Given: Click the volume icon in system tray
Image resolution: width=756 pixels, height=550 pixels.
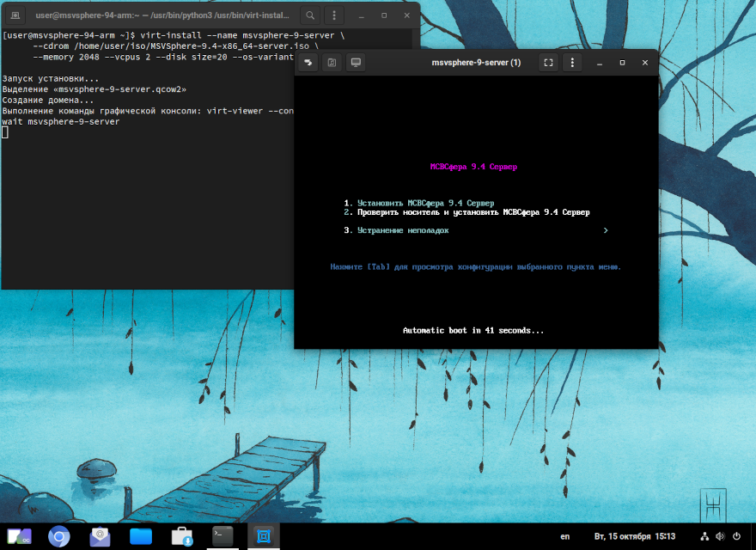Looking at the screenshot, I should (x=720, y=536).
